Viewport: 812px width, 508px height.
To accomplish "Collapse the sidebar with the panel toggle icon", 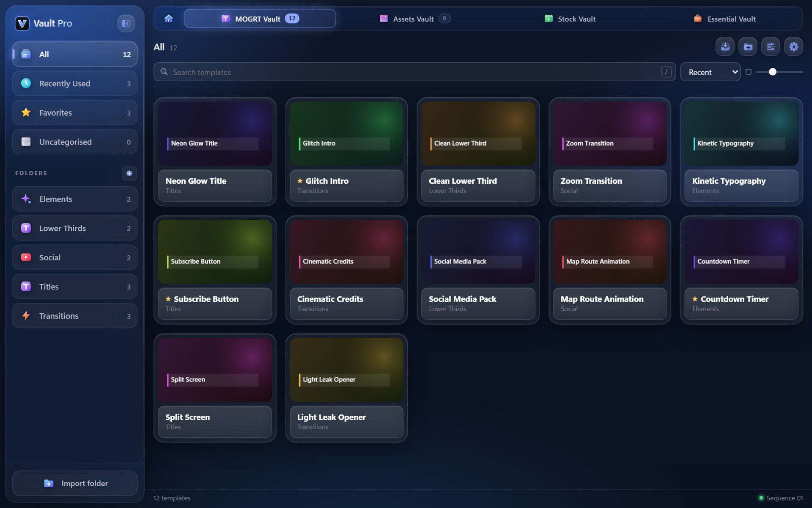I will tap(126, 23).
